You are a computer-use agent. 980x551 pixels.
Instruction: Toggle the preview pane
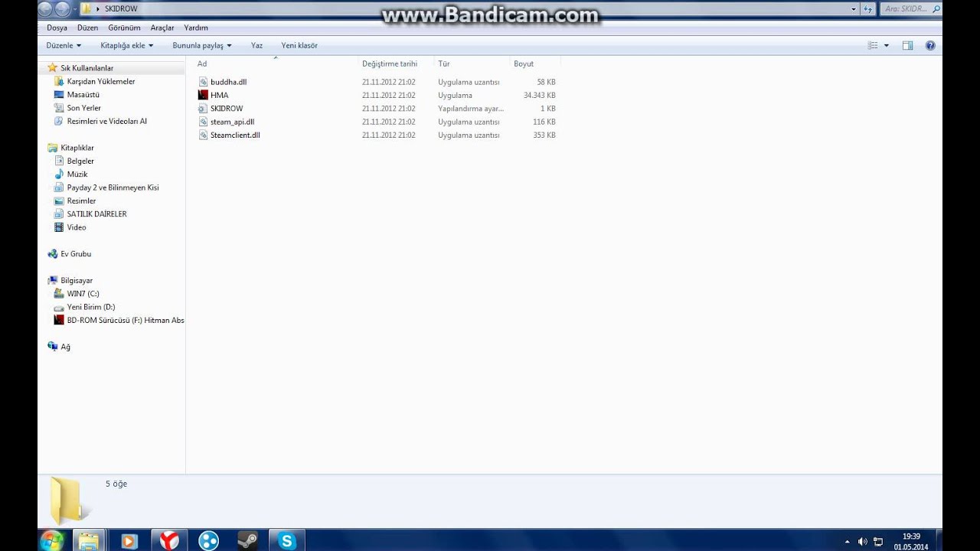(x=907, y=46)
